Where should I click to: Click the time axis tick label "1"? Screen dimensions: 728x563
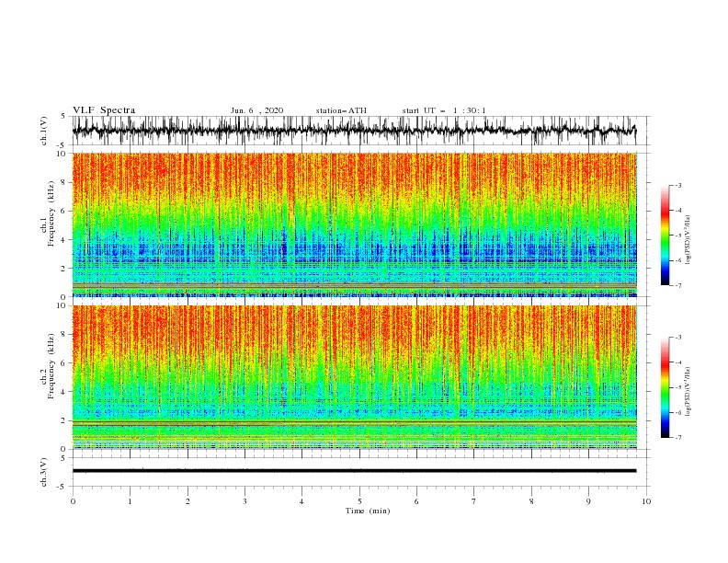(130, 501)
